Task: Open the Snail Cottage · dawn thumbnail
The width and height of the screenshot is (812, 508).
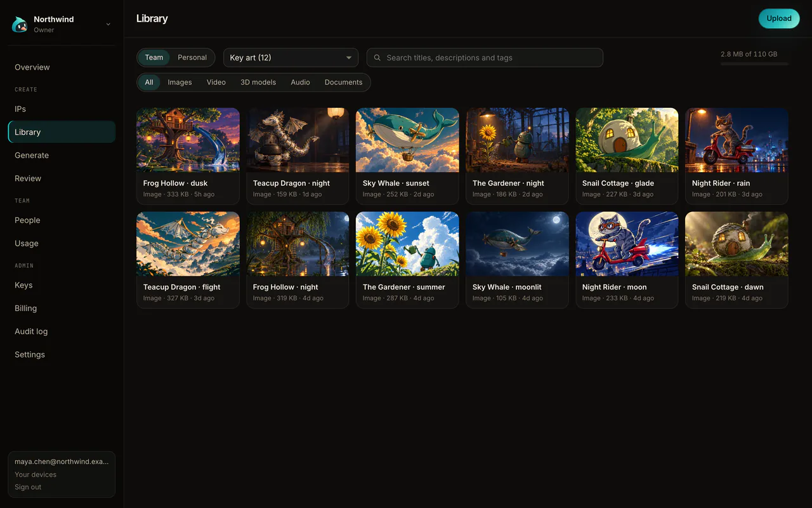Action: click(x=737, y=244)
